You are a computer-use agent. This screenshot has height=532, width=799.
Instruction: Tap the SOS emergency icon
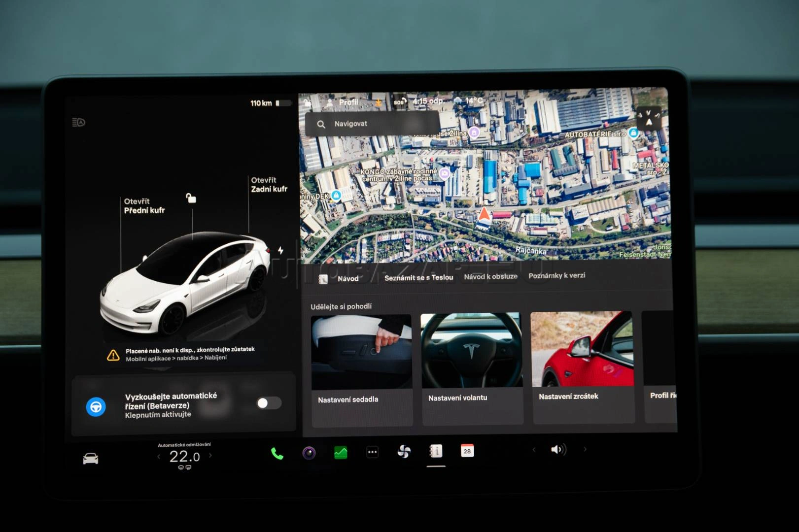(x=399, y=102)
